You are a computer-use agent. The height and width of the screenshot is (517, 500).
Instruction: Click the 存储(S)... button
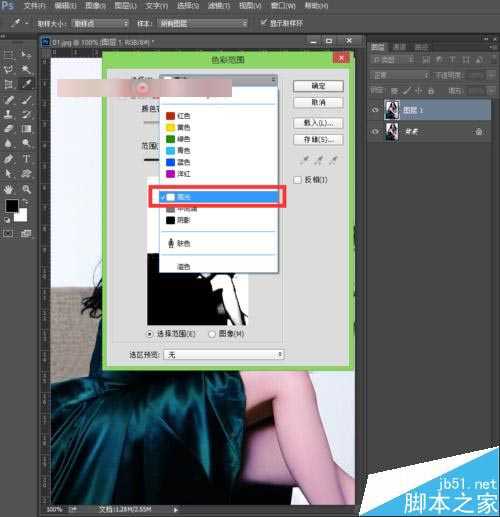tap(318, 139)
